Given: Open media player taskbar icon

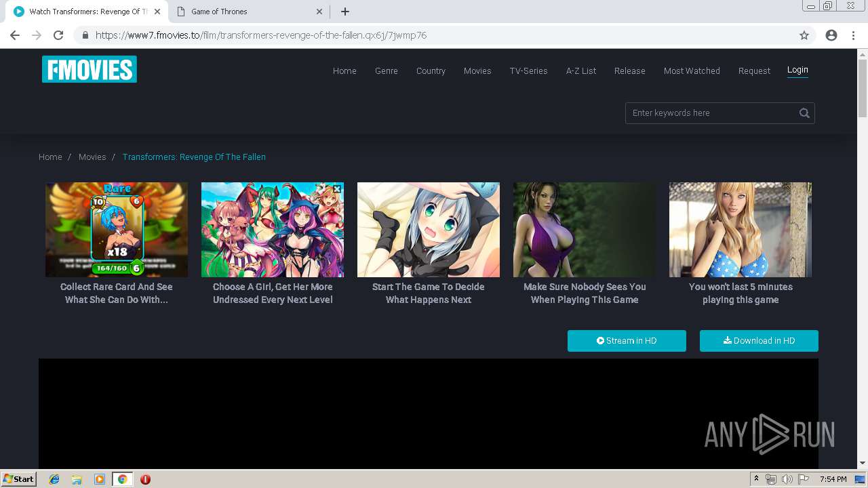Looking at the screenshot, I should coord(100,479).
